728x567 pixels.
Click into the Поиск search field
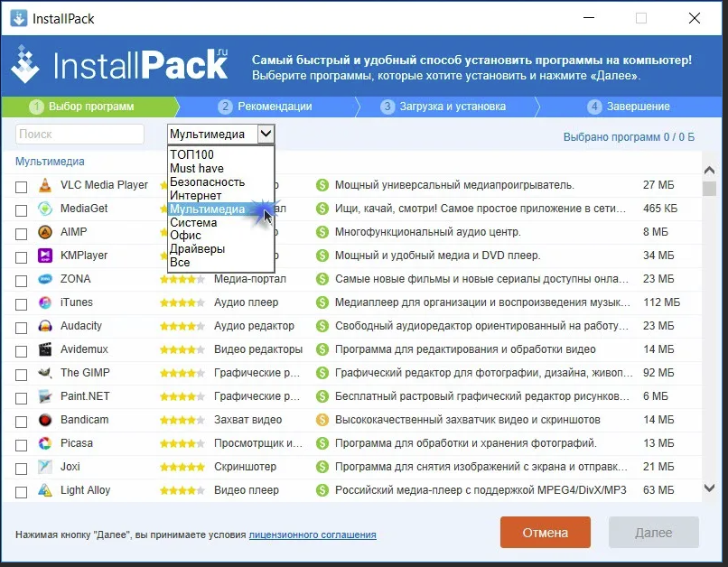pyautogui.click(x=79, y=135)
